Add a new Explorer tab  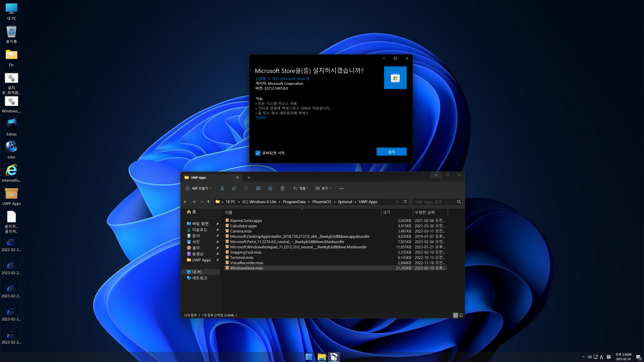249,178
